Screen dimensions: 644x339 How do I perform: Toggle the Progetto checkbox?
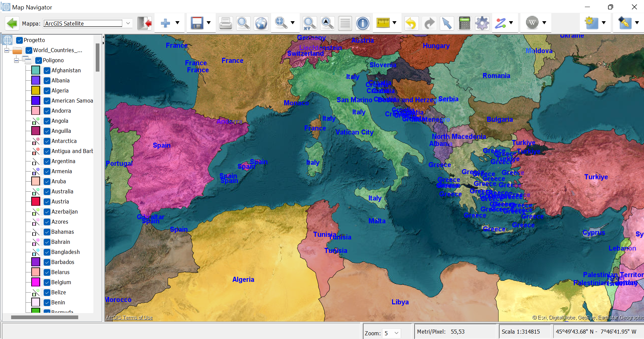click(19, 40)
